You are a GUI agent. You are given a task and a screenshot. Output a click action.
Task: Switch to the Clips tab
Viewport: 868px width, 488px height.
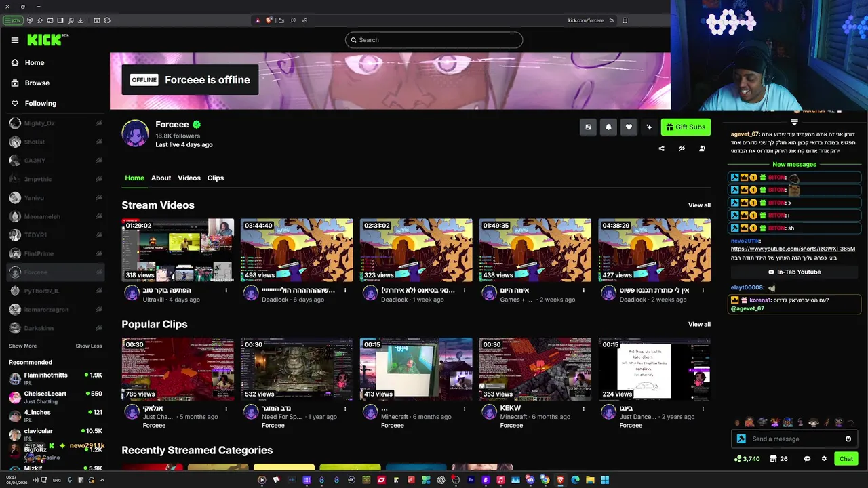tap(216, 178)
